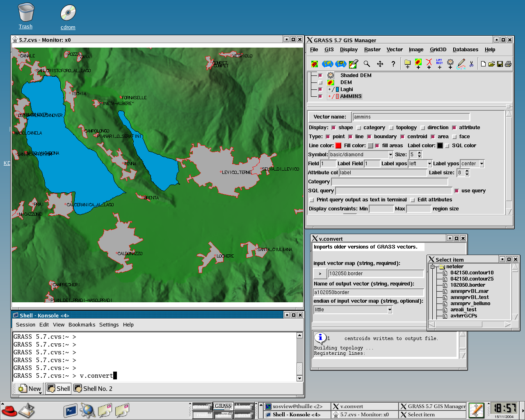Expand the Label ypos center dropdown

tap(482, 164)
